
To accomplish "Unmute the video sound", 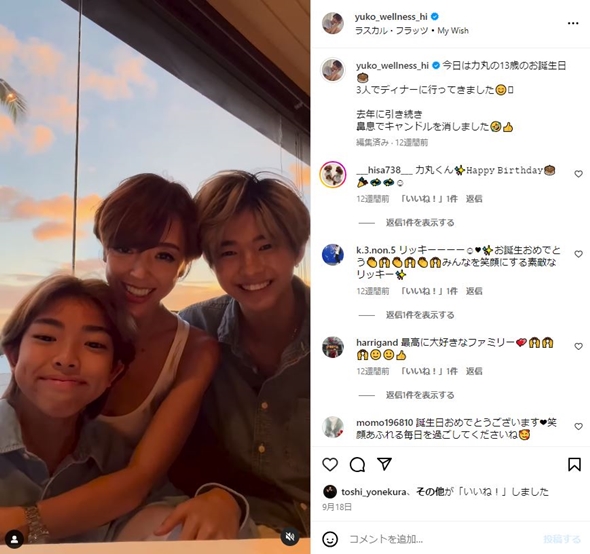I will click(290, 537).
